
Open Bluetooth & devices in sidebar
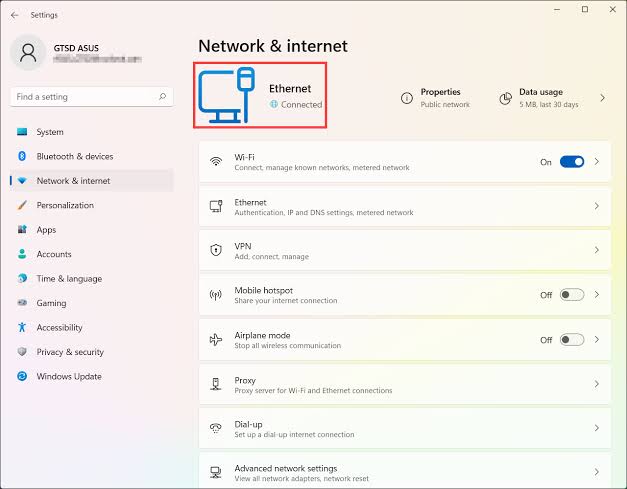[75, 156]
